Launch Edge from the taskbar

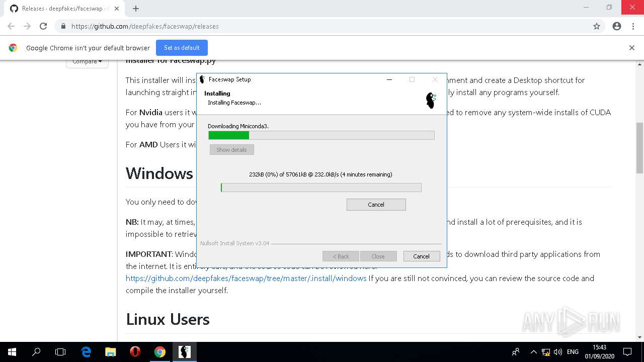(86, 352)
